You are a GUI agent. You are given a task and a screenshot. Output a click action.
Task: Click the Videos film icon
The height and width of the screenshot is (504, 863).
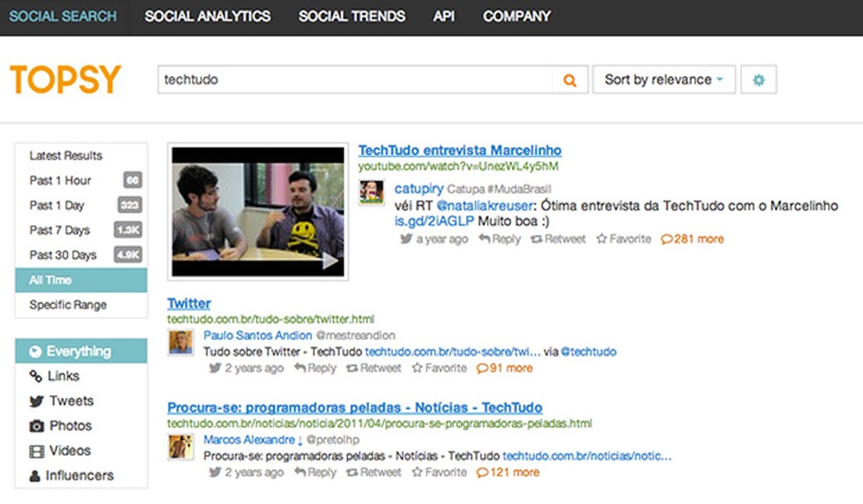click(36, 451)
